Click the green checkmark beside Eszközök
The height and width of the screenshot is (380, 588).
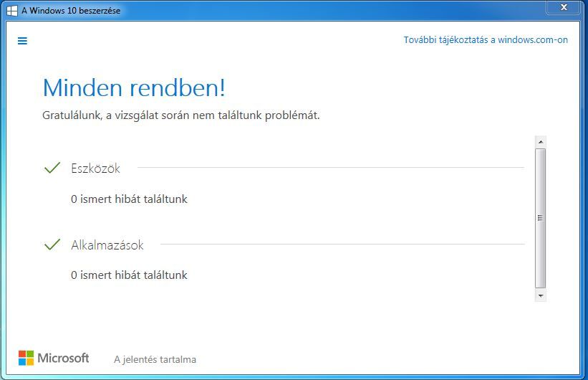coord(52,168)
